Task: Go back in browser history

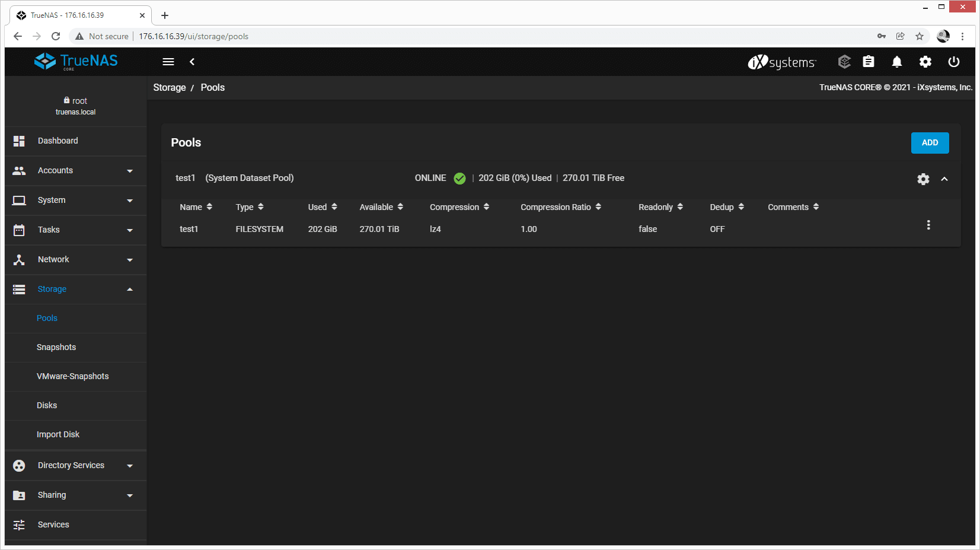Action: click(x=18, y=36)
